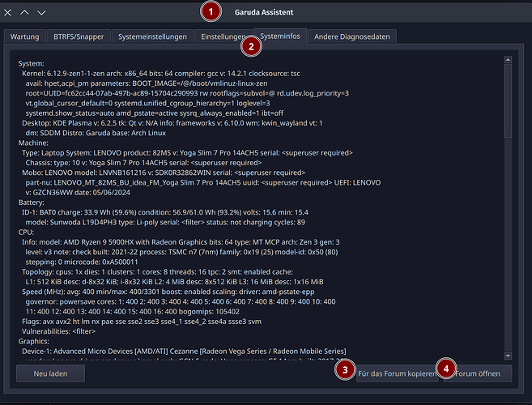Switch to the Wartung tab

(24, 36)
